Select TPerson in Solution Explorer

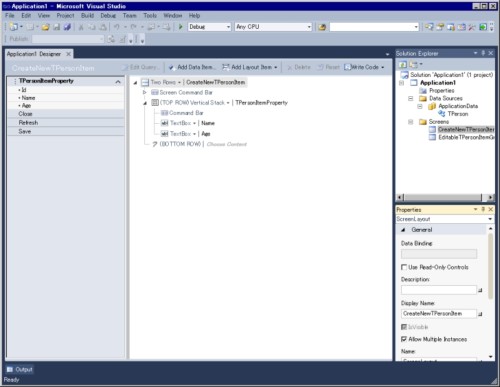pyautogui.click(x=458, y=114)
